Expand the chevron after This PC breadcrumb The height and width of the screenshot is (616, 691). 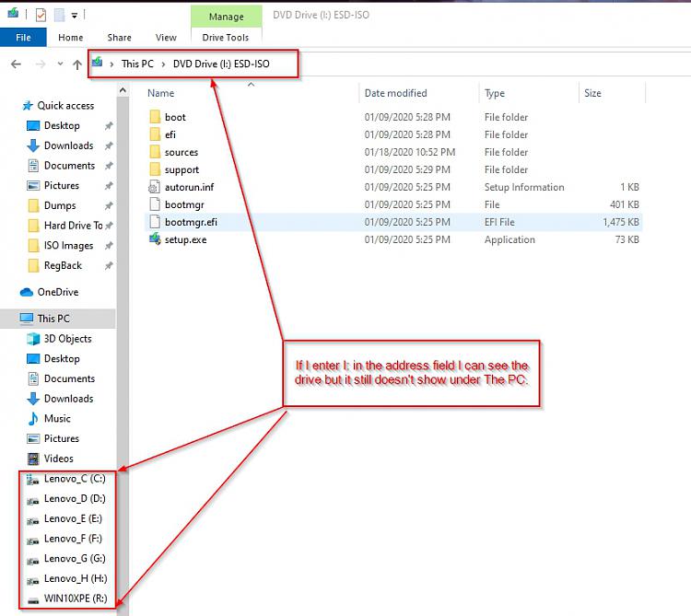point(163,64)
